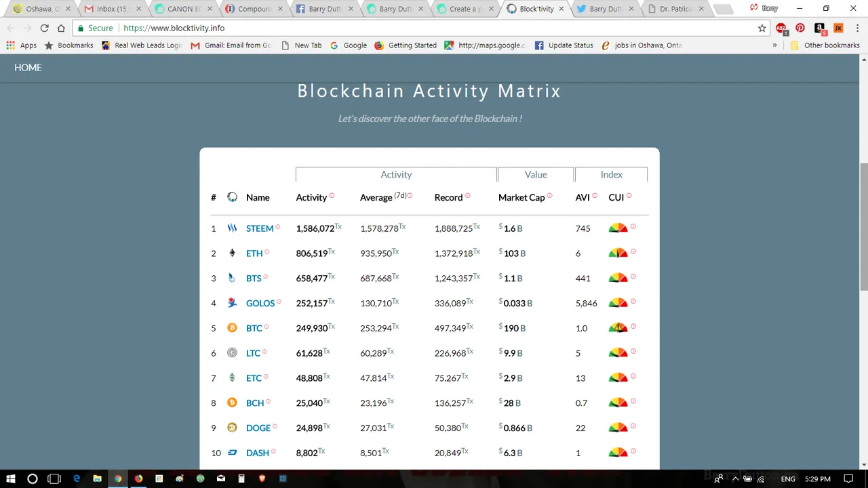The height and width of the screenshot is (488, 868).
Task: Expand hidden bookmarks with the chevron
Action: [x=774, y=45]
